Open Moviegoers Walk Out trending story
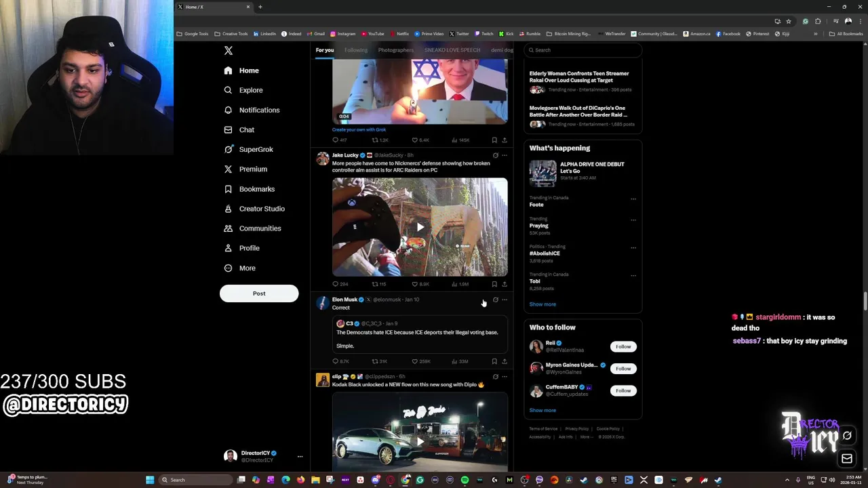The image size is (868, 488). [x=582, y=116]
